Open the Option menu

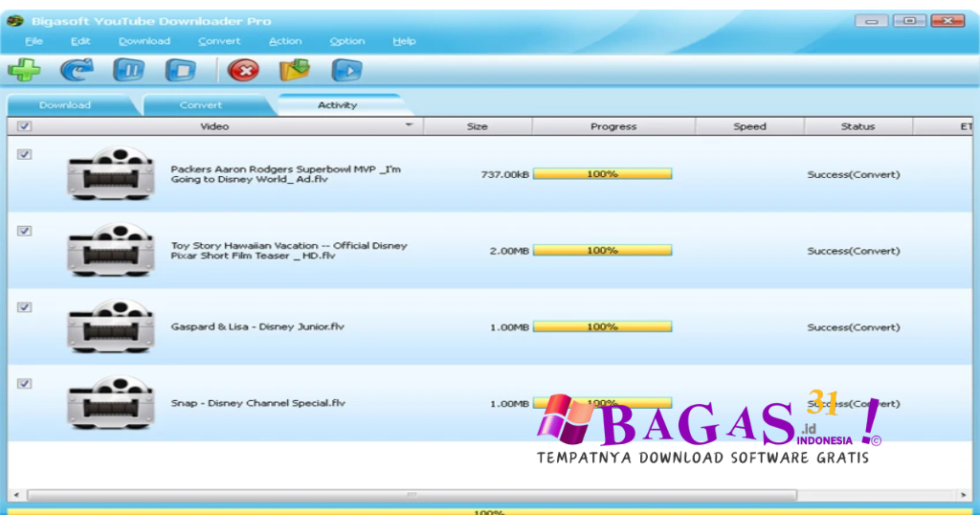tap(346, 41)
